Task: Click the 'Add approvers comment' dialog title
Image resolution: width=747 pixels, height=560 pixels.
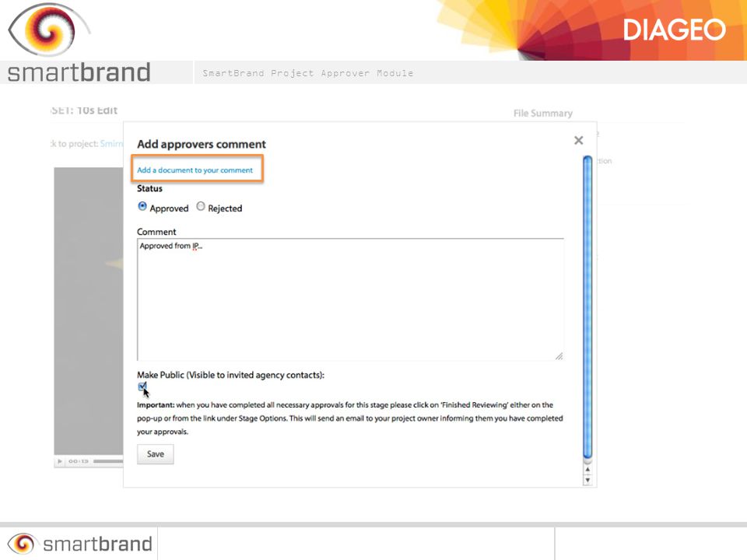Action: click(x=202, y=144)
